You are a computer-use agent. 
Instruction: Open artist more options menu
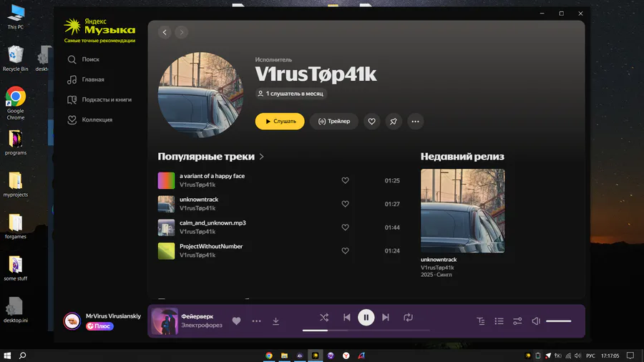click(415, 122)
